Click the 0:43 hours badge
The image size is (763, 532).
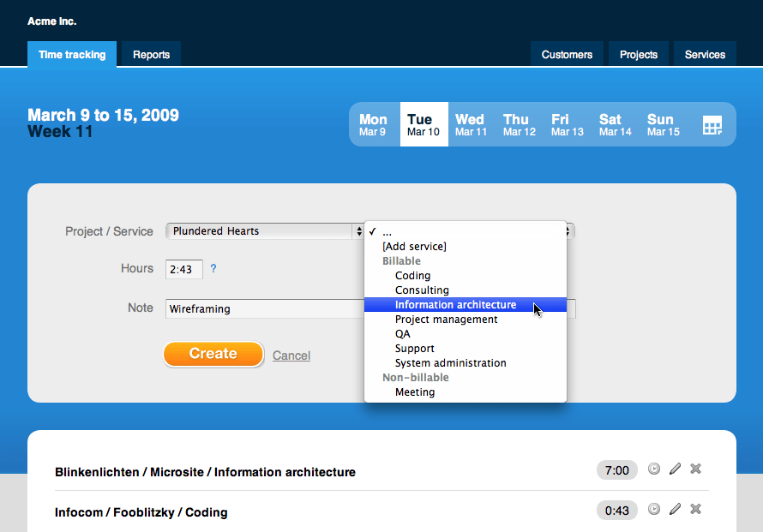pyautogui.click(x=617, y=511)
